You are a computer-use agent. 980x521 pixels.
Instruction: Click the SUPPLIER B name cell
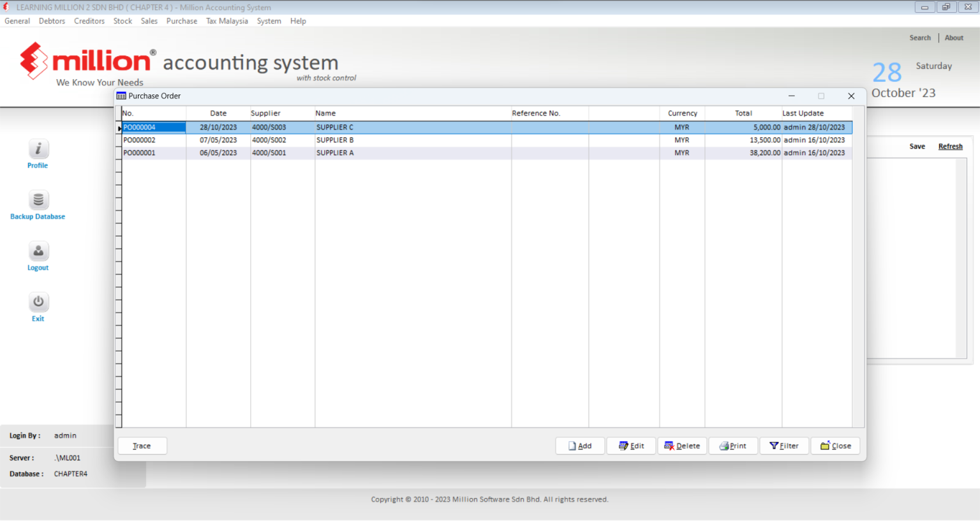click(413, 140)
